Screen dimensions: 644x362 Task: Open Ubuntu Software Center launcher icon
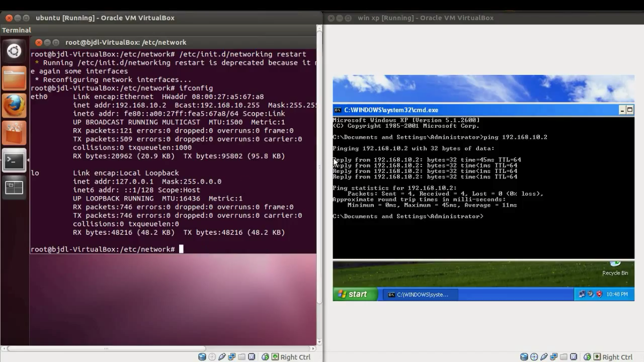click(x=14, y=133)
